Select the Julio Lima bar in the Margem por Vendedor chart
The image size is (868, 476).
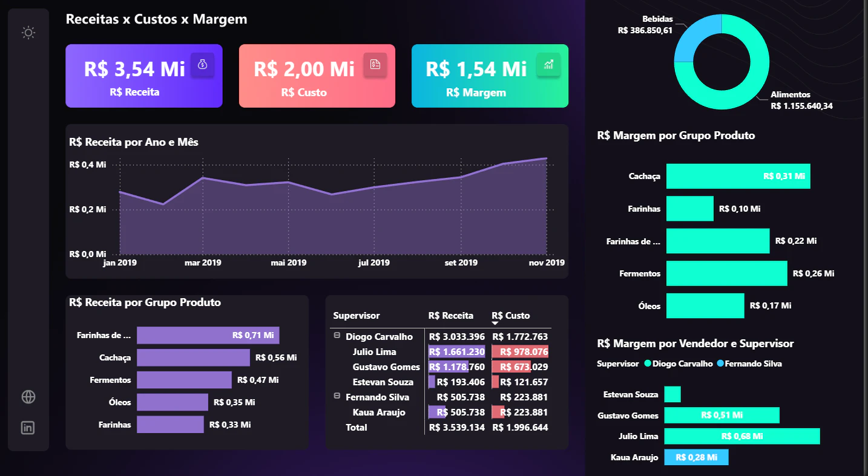coord(741,436)
